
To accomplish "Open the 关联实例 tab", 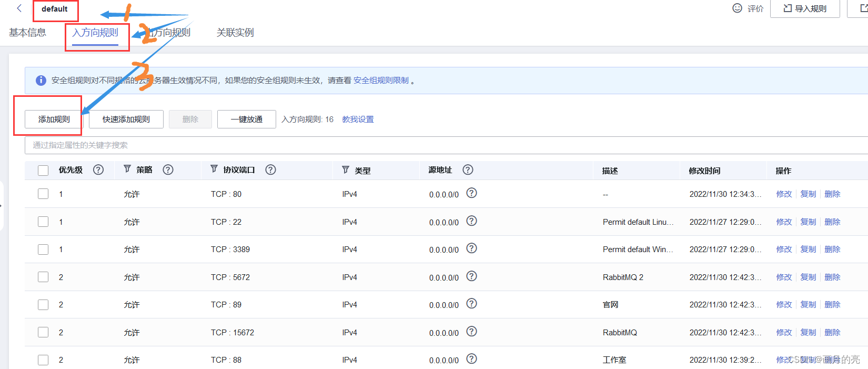I will 235,33.
